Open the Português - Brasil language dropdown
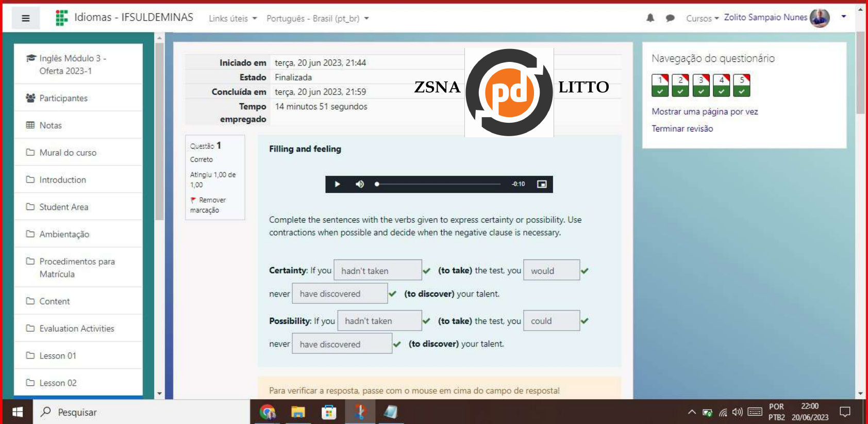This screenshot has width=868, height=424. (x=317, y=19)
